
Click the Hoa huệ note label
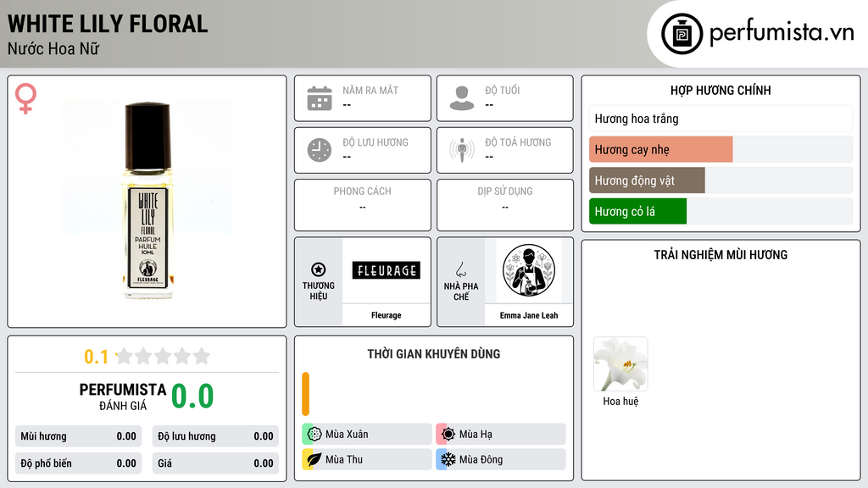click(x=620, y=402)
